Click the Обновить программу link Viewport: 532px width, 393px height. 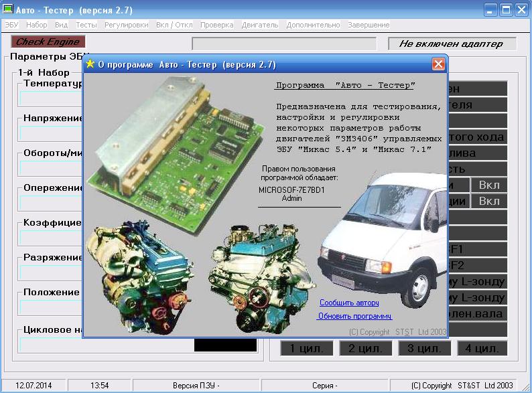click(x=355, y=316)
